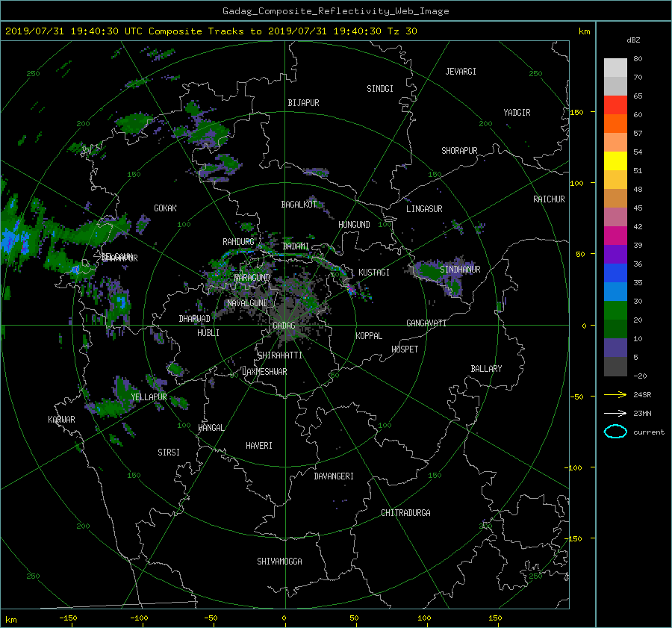
Task: Click the NARAGUND city label
Action: (x=252, y=278)
